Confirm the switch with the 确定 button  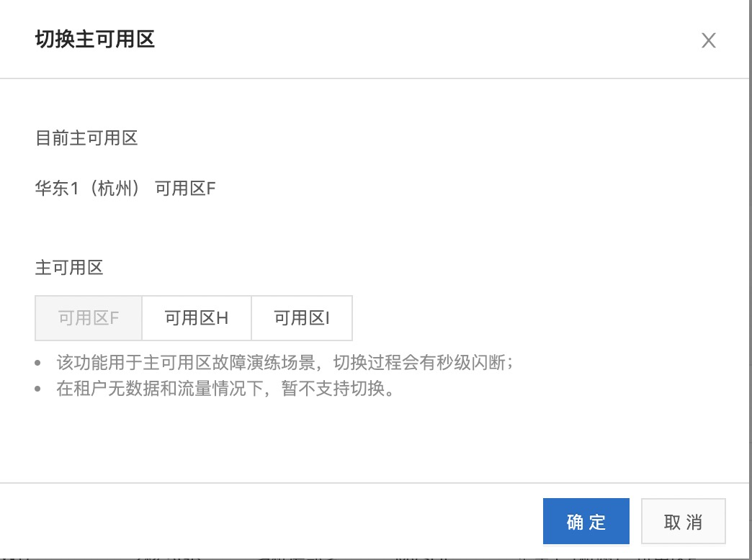point(586,522)
